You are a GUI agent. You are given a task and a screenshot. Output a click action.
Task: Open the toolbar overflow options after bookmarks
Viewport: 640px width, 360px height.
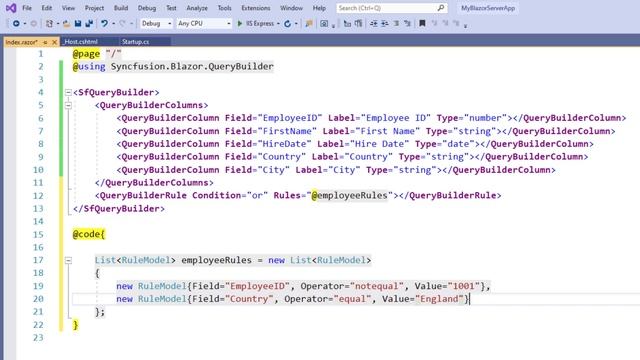coord(465,25)
